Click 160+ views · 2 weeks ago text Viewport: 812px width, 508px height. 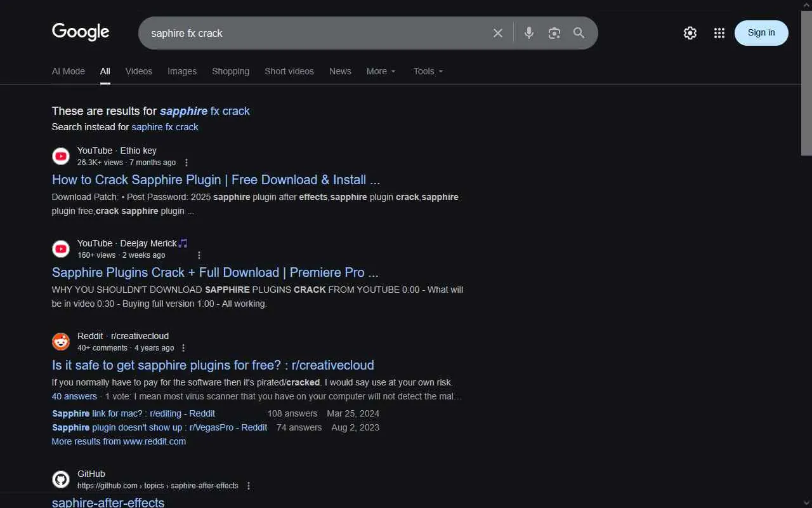(121, 255)
